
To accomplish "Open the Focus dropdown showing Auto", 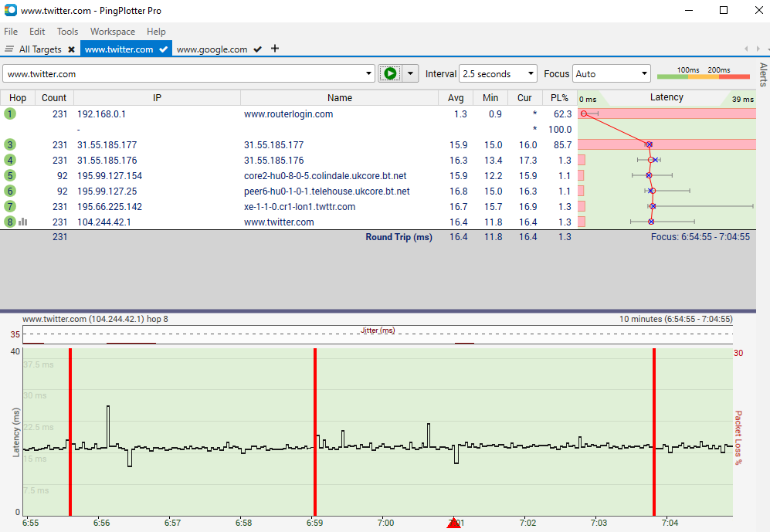I will 612,73.
